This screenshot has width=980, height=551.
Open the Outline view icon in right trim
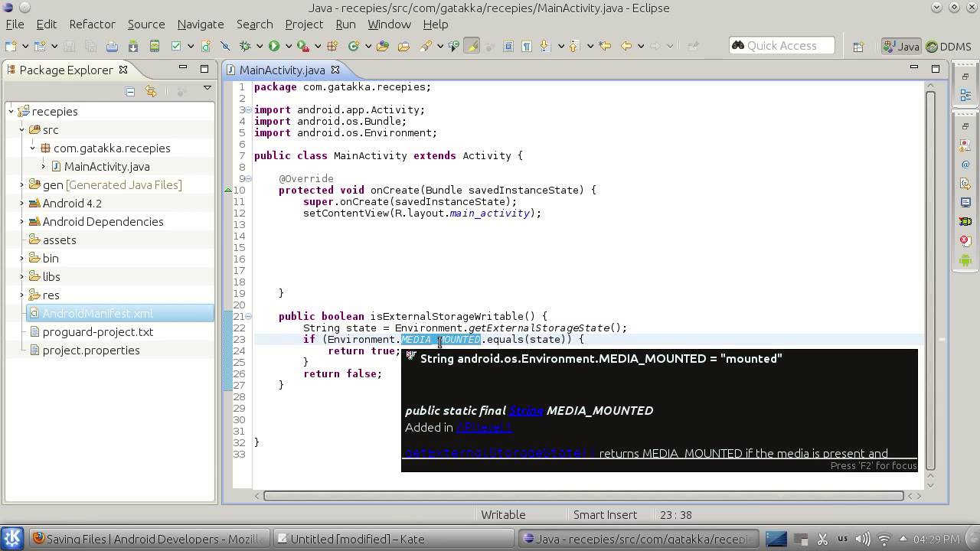click(x=965, y=96)
